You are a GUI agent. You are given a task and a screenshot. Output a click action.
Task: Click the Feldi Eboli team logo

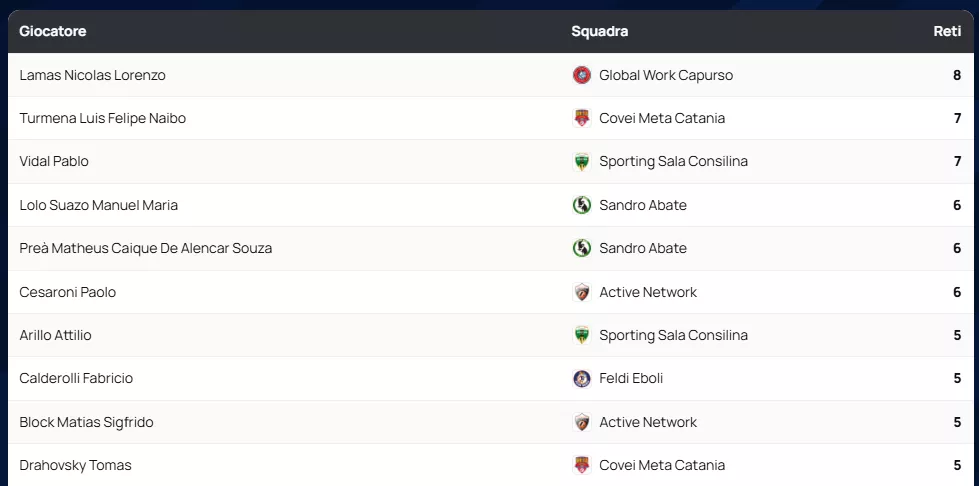coord(581,378)
